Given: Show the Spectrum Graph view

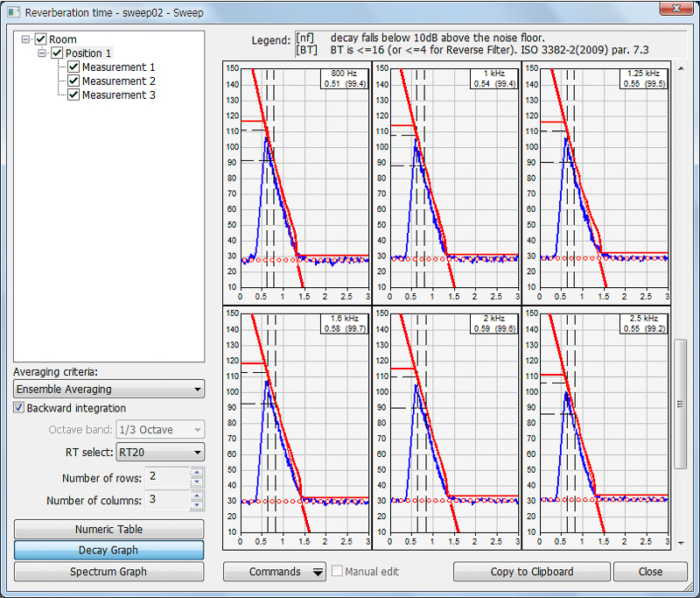Looking at the screenshot, I should pyautogui.click(x=108, y=572).
